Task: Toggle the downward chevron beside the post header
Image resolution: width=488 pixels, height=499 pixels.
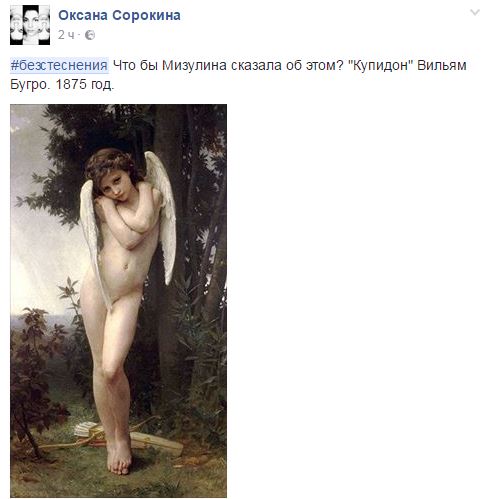Action: [475, 12]
